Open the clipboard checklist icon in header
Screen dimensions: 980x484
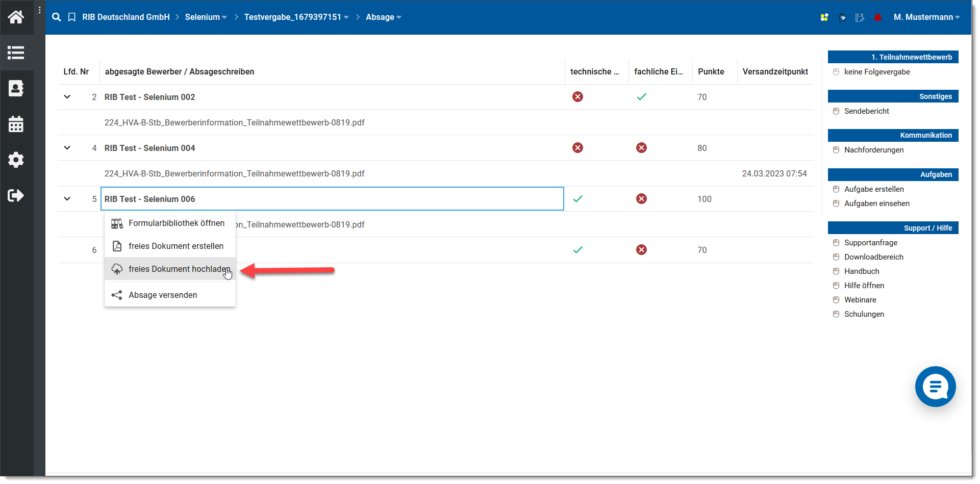pos(843,17)
